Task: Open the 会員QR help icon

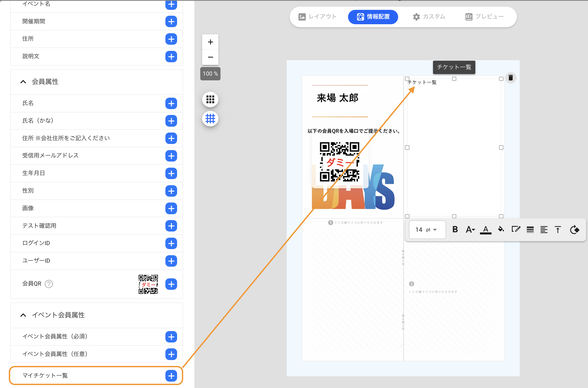Action: 49,284
